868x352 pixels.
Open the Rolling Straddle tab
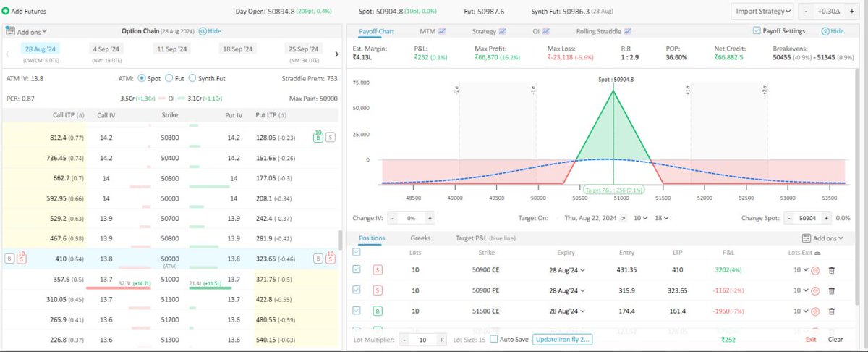(603, 31)
